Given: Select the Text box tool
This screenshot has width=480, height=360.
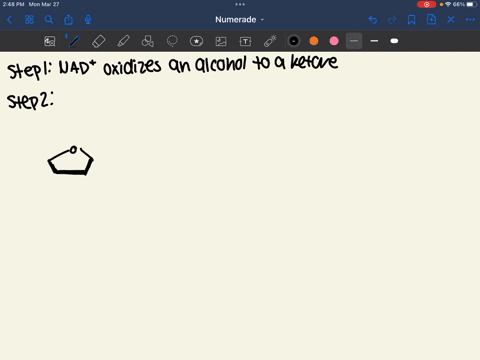Looking at the screenshot, I should (245, 41).
